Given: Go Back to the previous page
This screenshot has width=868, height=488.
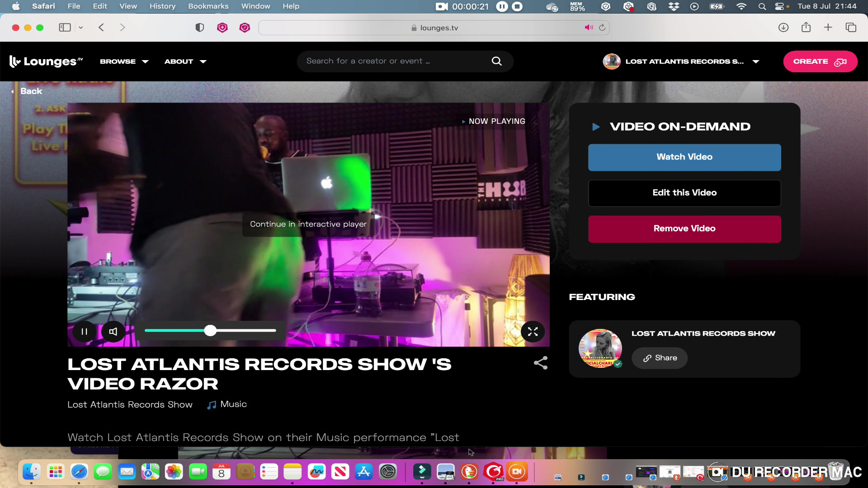Looking at the screenshot, I should point(27,91).
